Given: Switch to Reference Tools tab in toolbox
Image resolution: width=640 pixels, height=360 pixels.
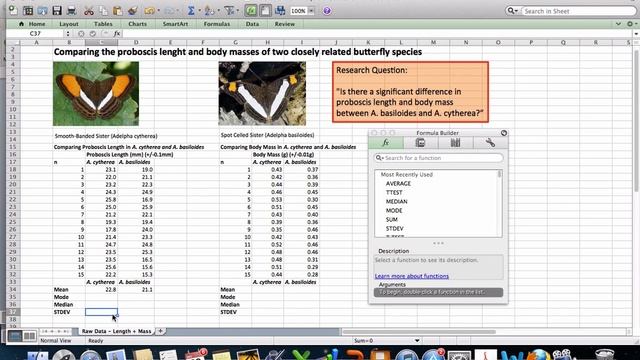Looking at the screenshot, I should (456, 142).
